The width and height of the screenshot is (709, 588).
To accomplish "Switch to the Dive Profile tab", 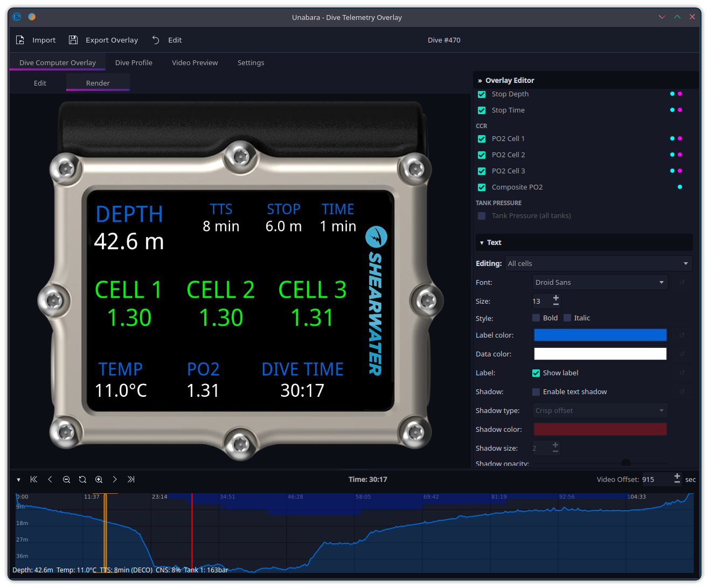I will [x=134, y=62].
